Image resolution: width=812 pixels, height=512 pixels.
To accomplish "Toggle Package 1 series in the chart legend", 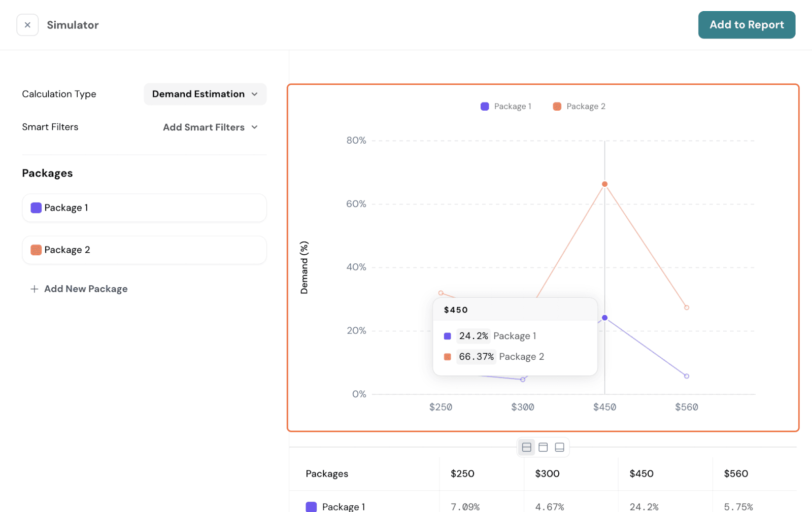I will tap(506, 106).
